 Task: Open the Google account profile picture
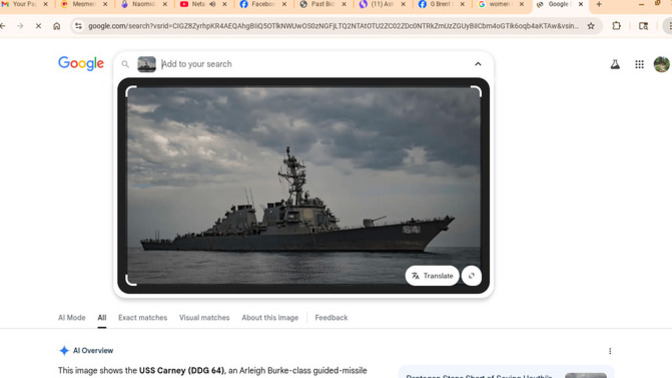point(661,64)
